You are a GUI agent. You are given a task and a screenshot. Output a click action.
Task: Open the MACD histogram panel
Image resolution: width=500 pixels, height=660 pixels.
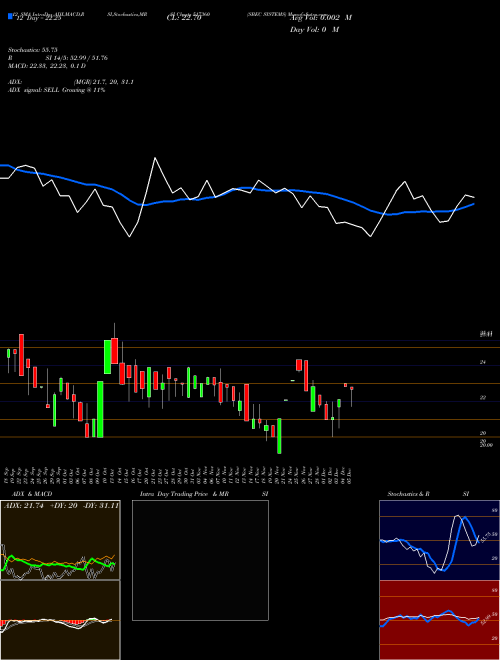click(60, 620)
